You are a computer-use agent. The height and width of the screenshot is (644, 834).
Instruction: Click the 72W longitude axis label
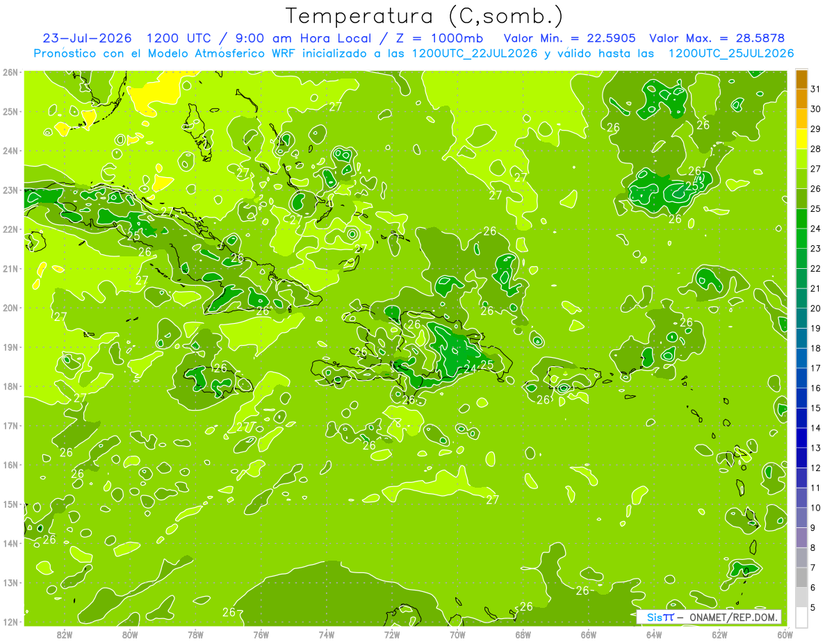pyautogui.click(x=392, y=634)
